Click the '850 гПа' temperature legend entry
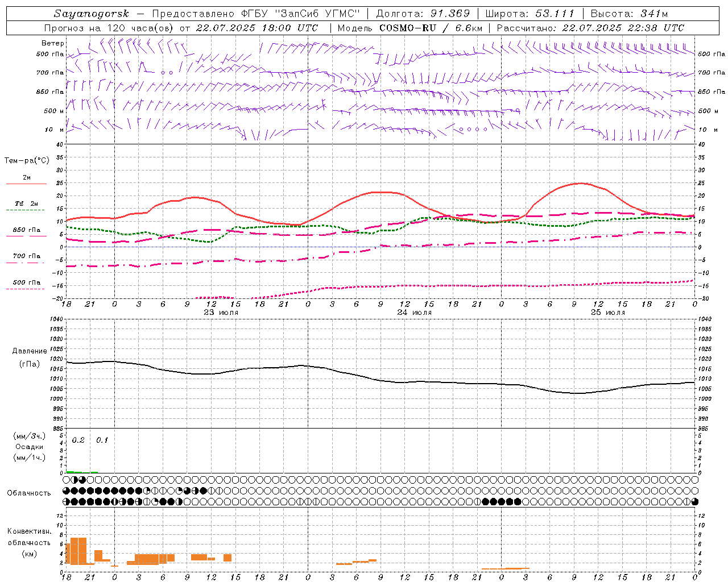The height and width of the screenshot is (582, 728). (x=27, y=230)
